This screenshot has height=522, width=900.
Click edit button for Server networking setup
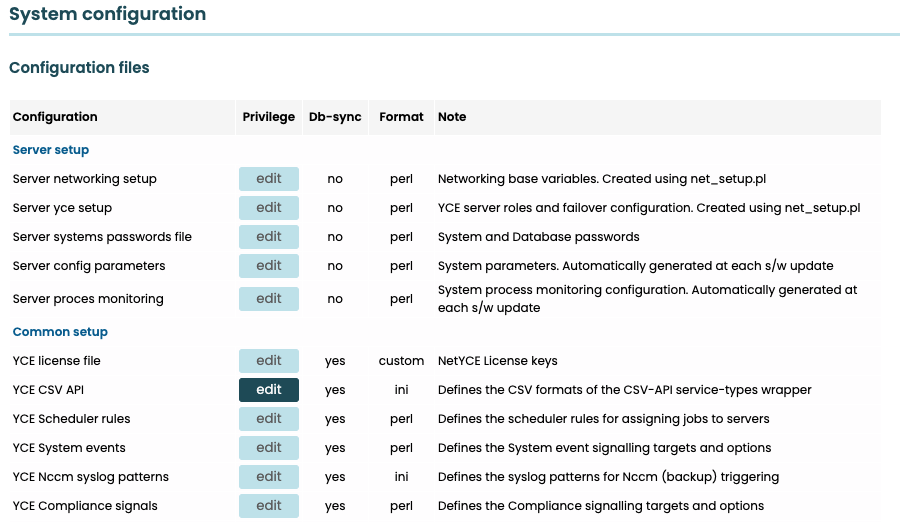coord(268,179)
